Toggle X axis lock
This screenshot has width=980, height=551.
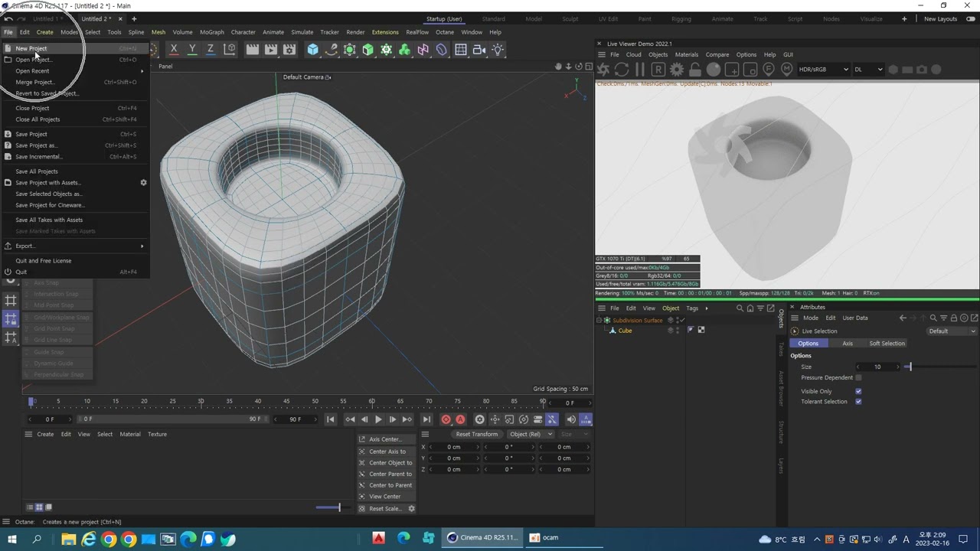(174, 50)
